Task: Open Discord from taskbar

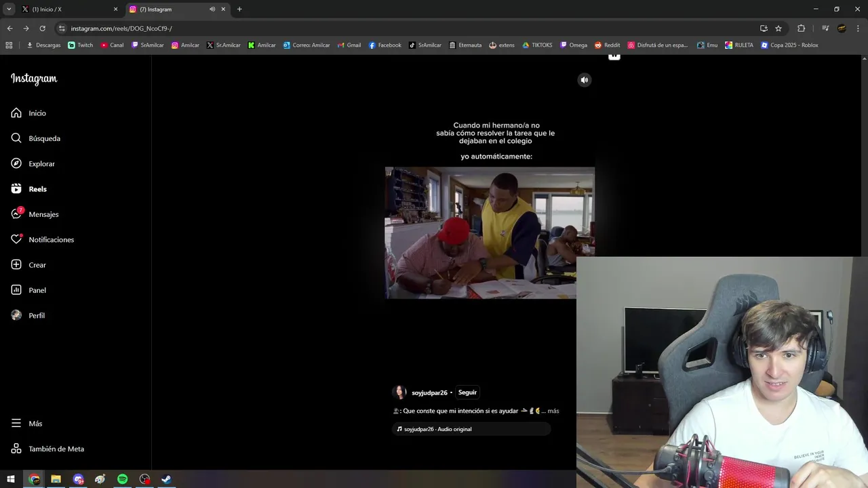Action: (x=78, y=479)
